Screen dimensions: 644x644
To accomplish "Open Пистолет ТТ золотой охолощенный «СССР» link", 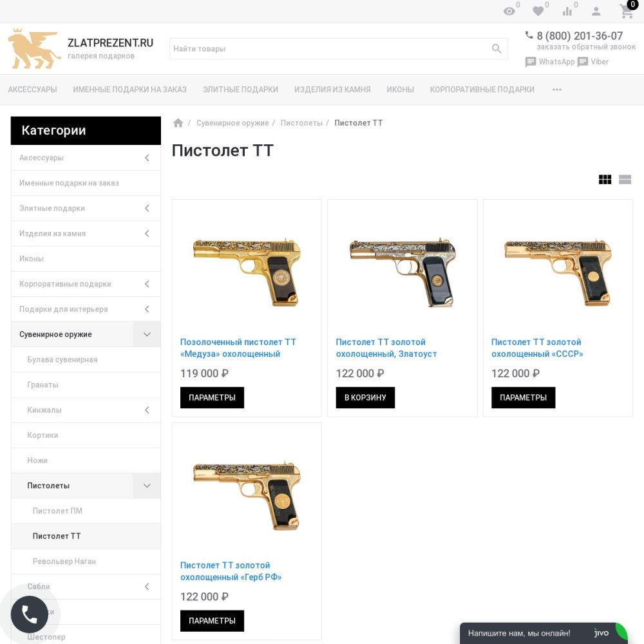I will coord(537,348).
